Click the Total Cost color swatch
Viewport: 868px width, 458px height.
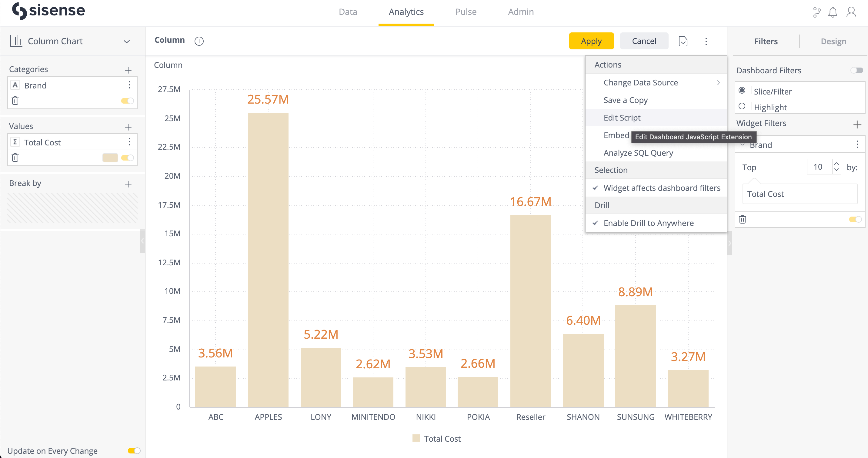tap(110, 157)
